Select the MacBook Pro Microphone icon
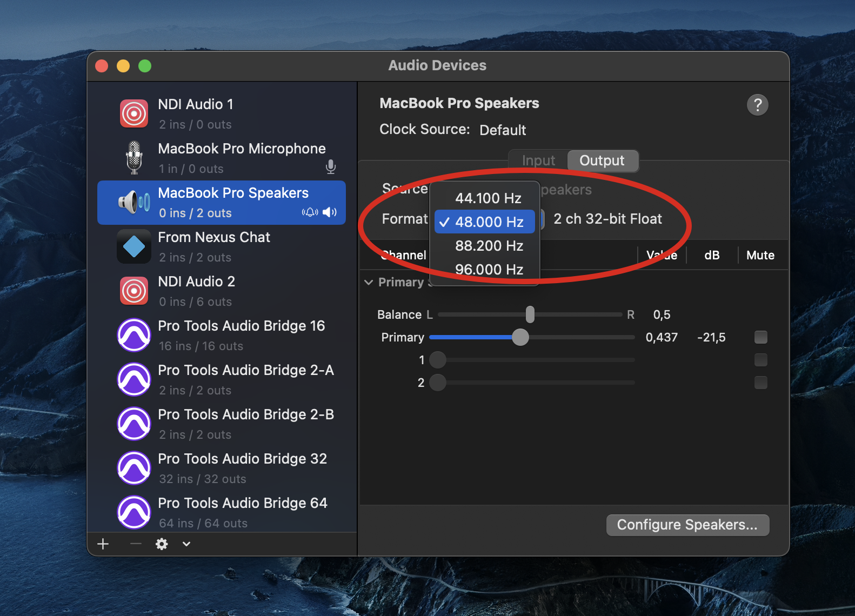Viewport: 855px width, 616px height. 134,158
